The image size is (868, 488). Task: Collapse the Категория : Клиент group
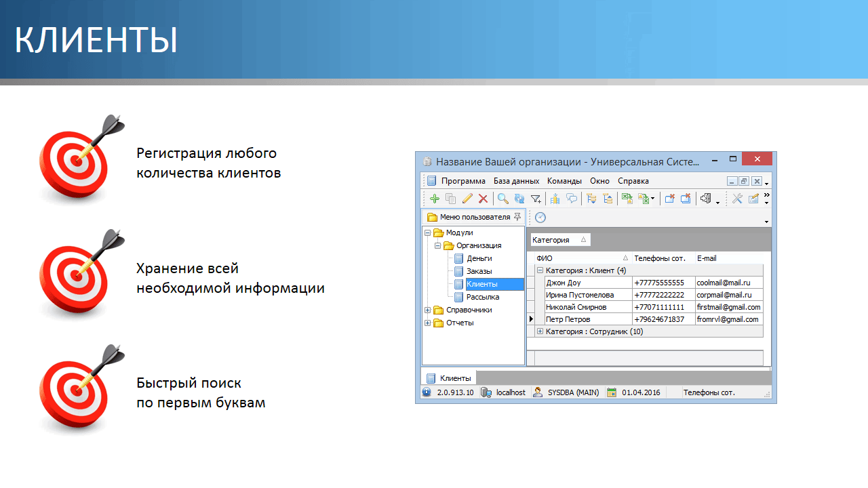[x=540, y=270]
